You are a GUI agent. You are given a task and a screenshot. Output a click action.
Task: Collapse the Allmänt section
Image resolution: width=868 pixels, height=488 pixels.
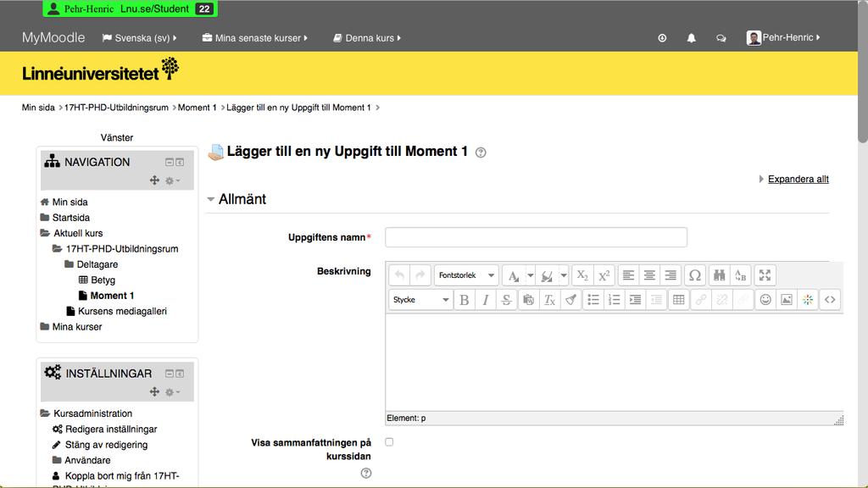click(x=237, y=199)
